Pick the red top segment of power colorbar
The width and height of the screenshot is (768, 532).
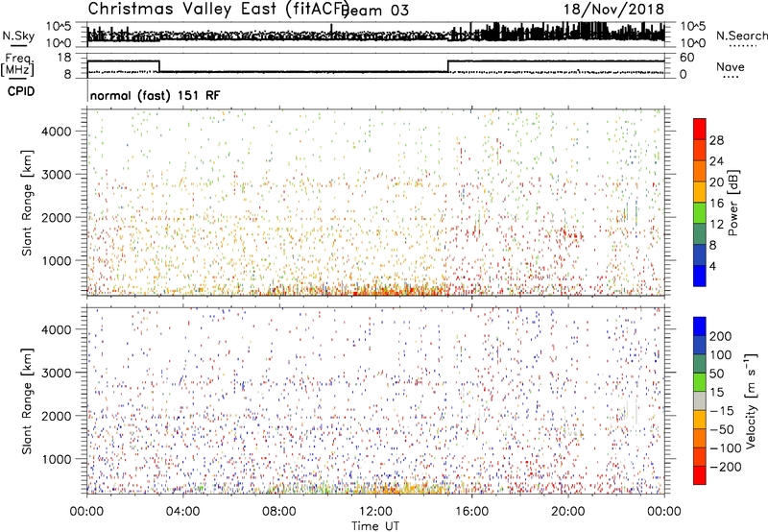700,129
